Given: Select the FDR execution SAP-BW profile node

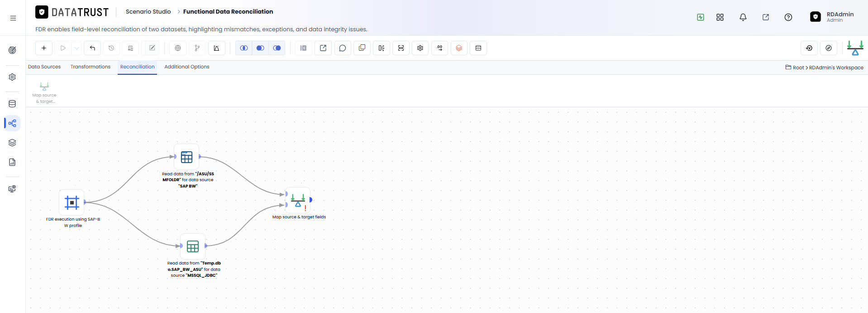Looking at the screenshot, I should 72,202.
